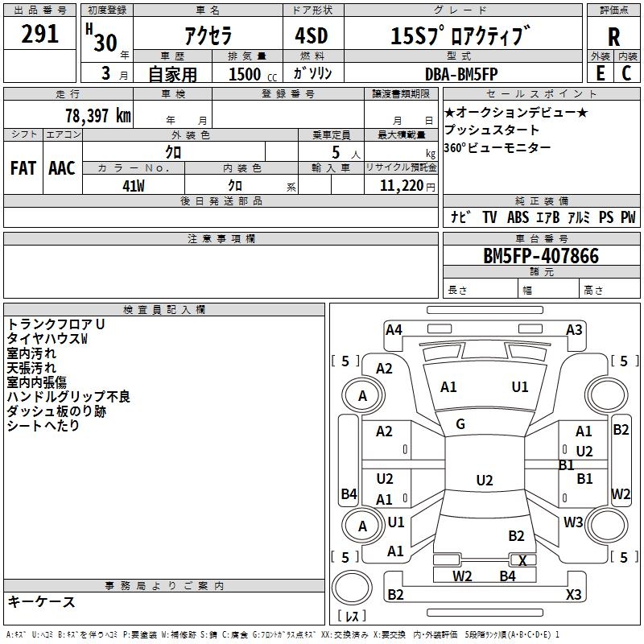The height and width of the screenshot is (644, 644).
Task: Select windshield mark G on diagram
Action: click(460, 424)
